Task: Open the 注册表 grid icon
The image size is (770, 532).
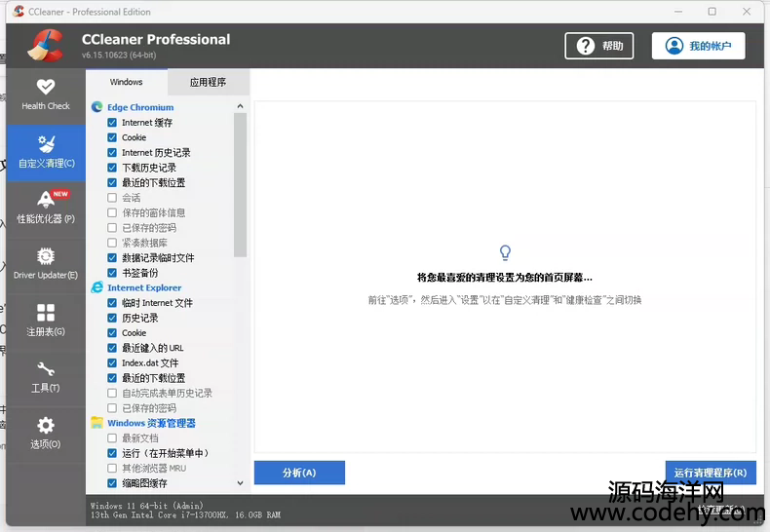Action: tap(46, 312)
